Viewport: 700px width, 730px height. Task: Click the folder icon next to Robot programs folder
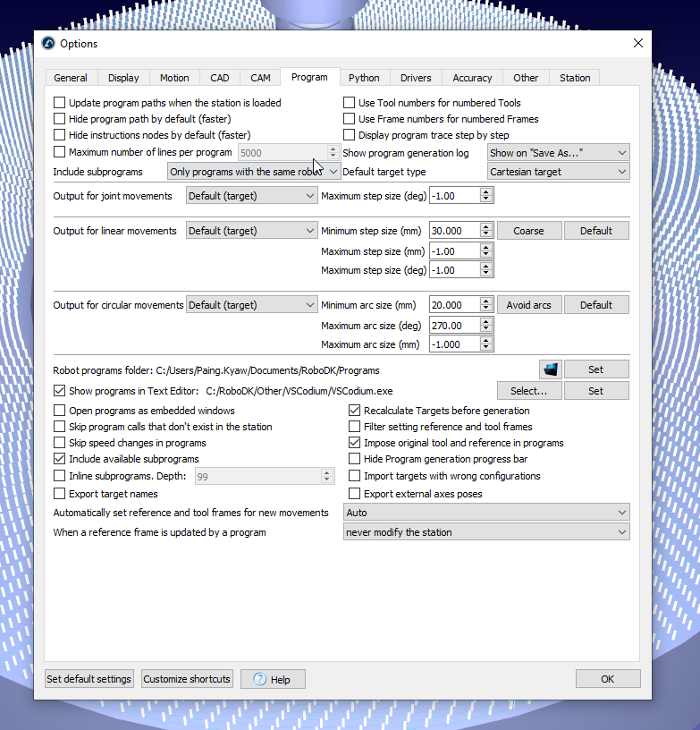[550, 369]
